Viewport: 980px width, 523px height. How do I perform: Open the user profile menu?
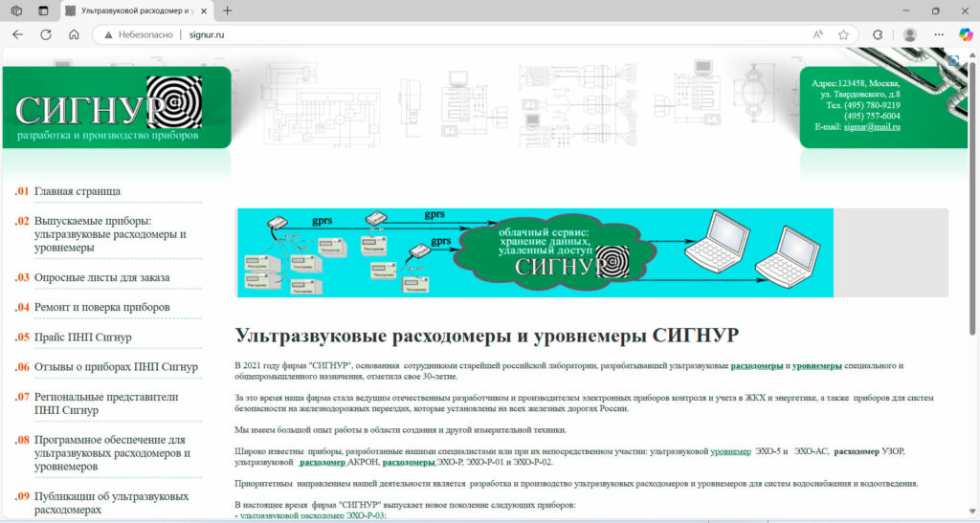click(x=910, y=35)
